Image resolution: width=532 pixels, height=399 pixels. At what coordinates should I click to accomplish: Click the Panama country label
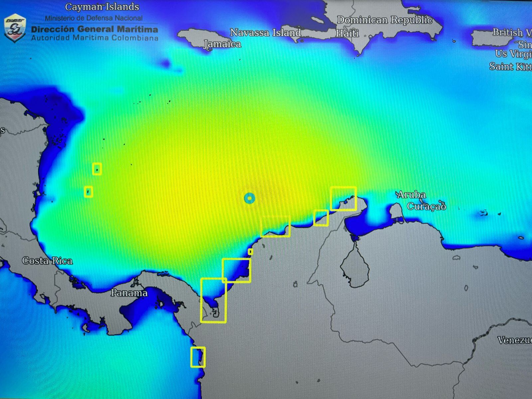(x=129, y=293)
